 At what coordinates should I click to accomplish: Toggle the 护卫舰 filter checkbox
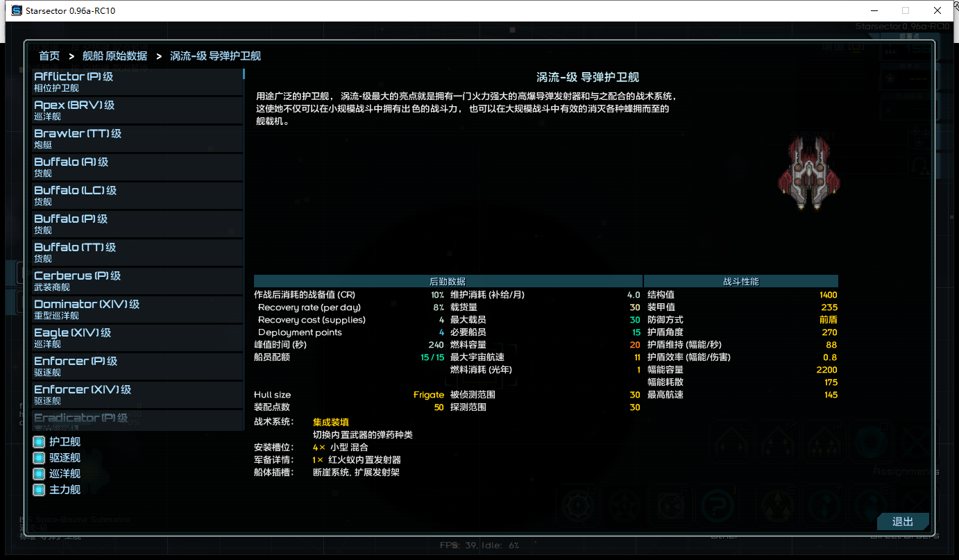[x=40, y=441]
